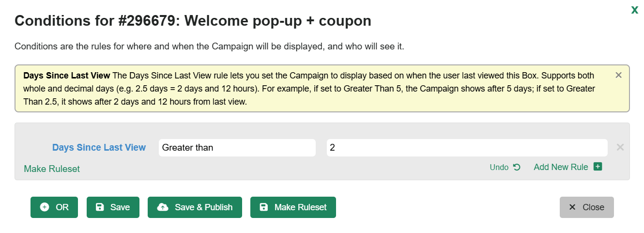The height and width of the screenshot is (233, 644).
Task: Click the Undo text link
Action: [x=499, y=167]
